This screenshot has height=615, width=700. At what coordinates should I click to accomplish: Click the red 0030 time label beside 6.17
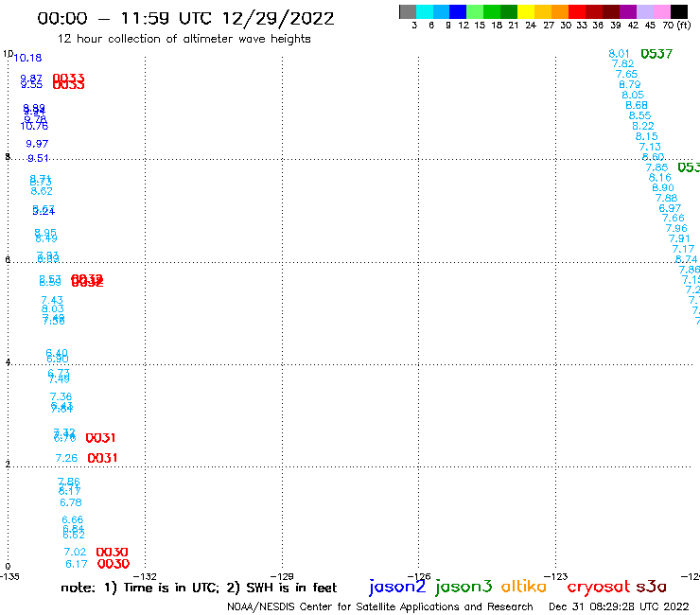coord(114,564)
